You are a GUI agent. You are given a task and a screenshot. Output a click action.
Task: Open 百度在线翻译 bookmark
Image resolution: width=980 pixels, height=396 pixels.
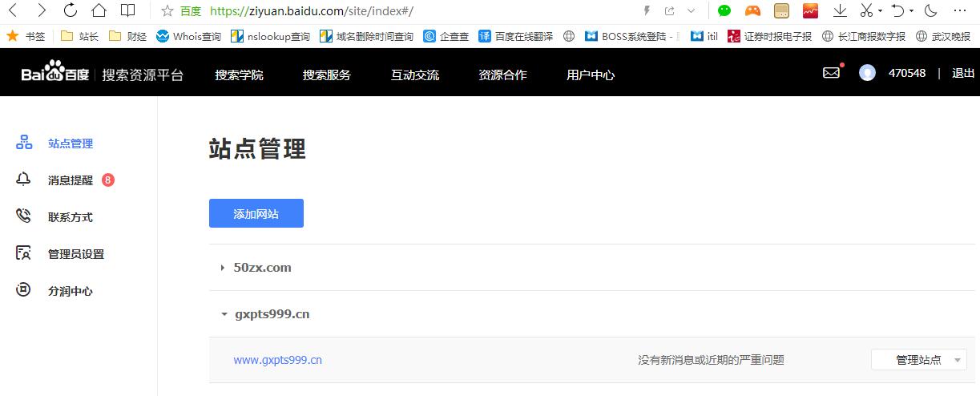click(x=515, y=36)
